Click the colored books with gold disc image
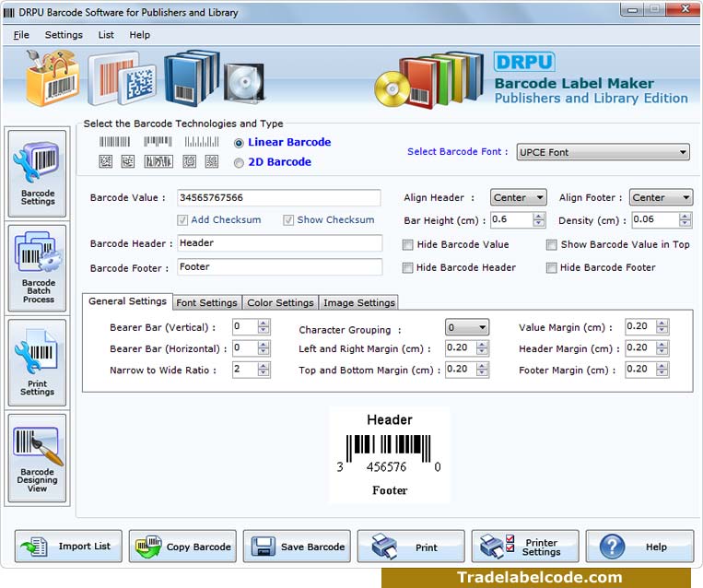 (x=429, y=80)
